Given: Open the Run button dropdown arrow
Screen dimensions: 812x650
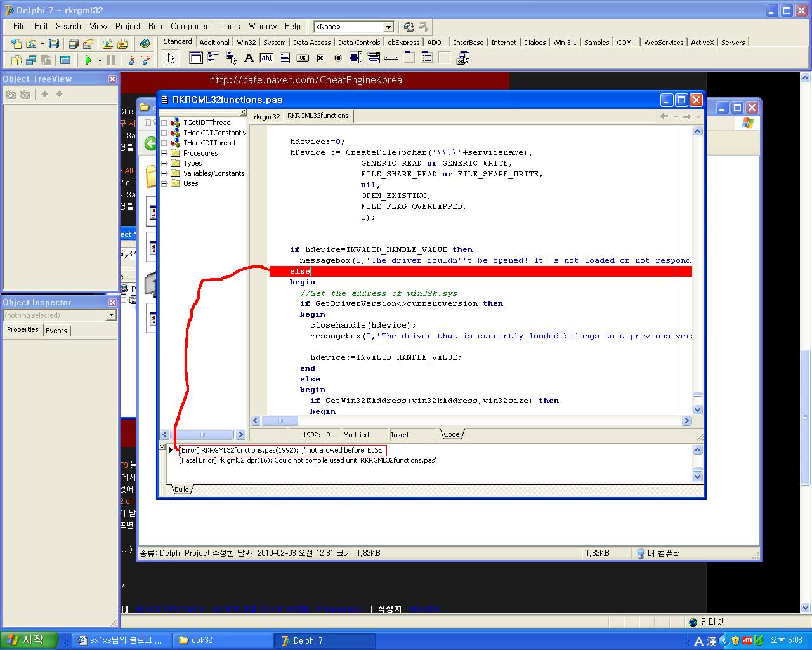Looking at the screenshot, I should coord(100,60).
